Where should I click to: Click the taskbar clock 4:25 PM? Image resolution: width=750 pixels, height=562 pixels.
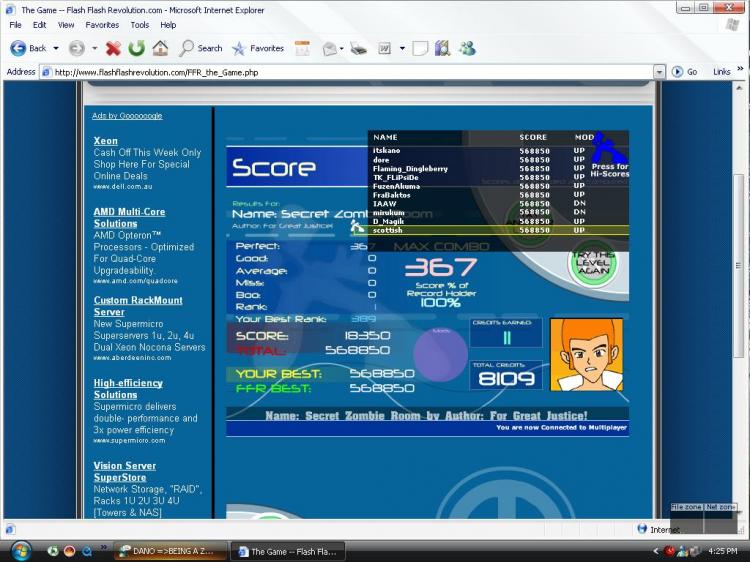tap(723, 551)
